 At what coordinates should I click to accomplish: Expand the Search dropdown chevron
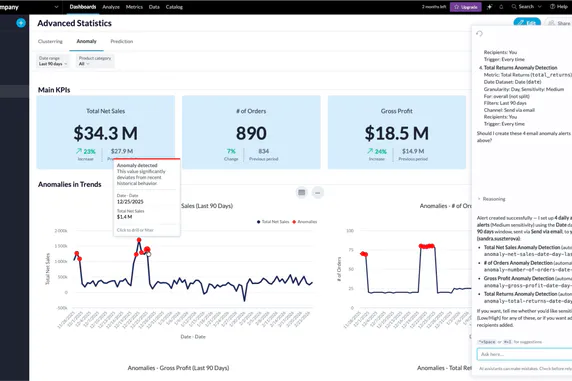pos(540,7)
